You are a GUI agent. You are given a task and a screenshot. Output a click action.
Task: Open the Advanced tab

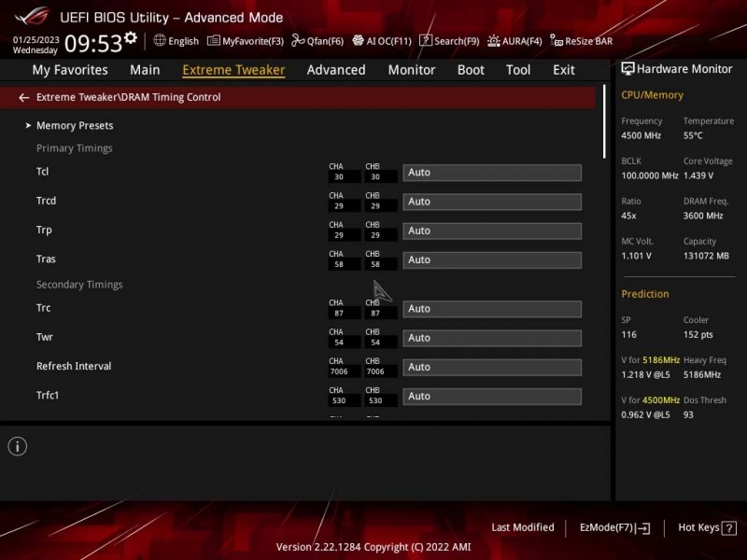(336, 70)
